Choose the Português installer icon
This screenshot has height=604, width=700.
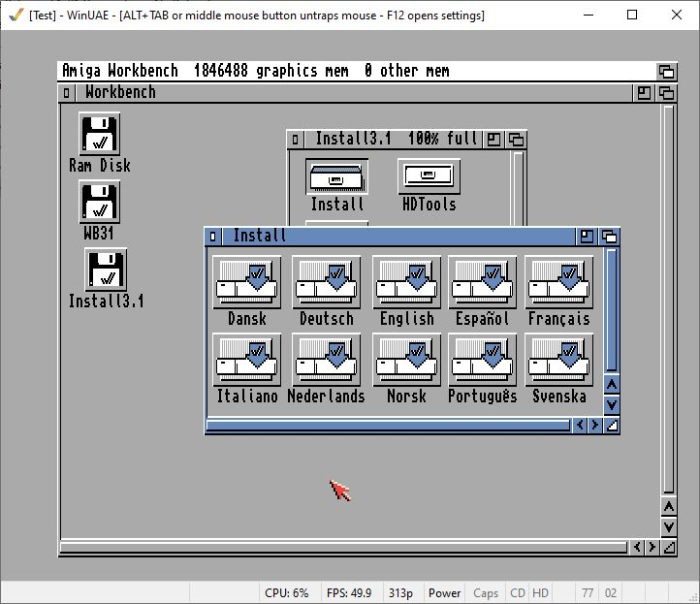point(482,360)
